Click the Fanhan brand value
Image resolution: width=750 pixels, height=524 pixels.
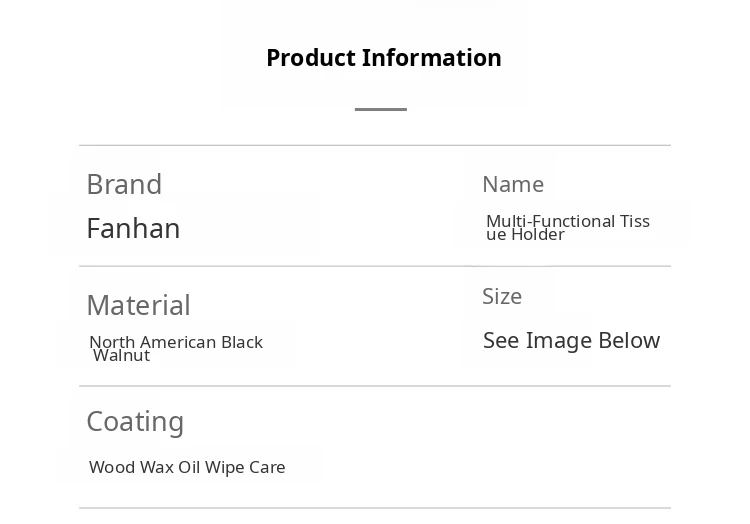click(133, 228)
